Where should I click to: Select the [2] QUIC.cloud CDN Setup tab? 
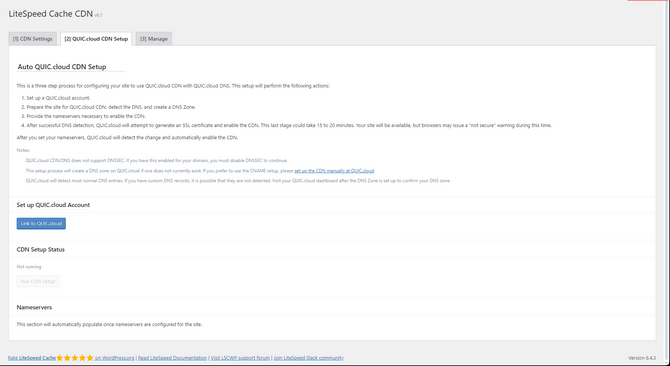click(96, 39)
